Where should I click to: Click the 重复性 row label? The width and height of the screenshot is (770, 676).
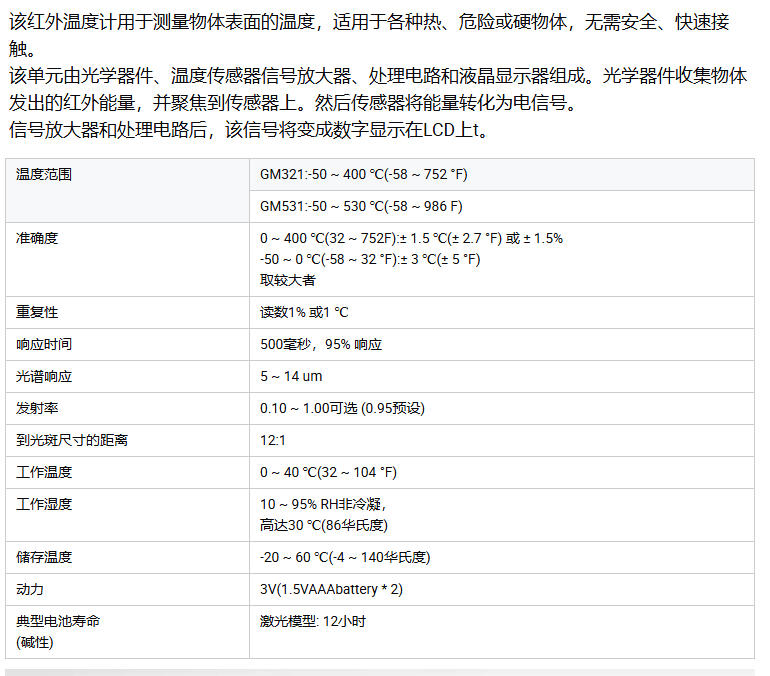(37, 312)
